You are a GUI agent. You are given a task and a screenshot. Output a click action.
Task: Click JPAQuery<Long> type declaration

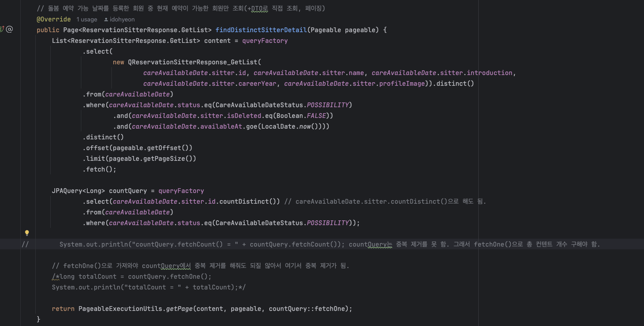(79, 191)
